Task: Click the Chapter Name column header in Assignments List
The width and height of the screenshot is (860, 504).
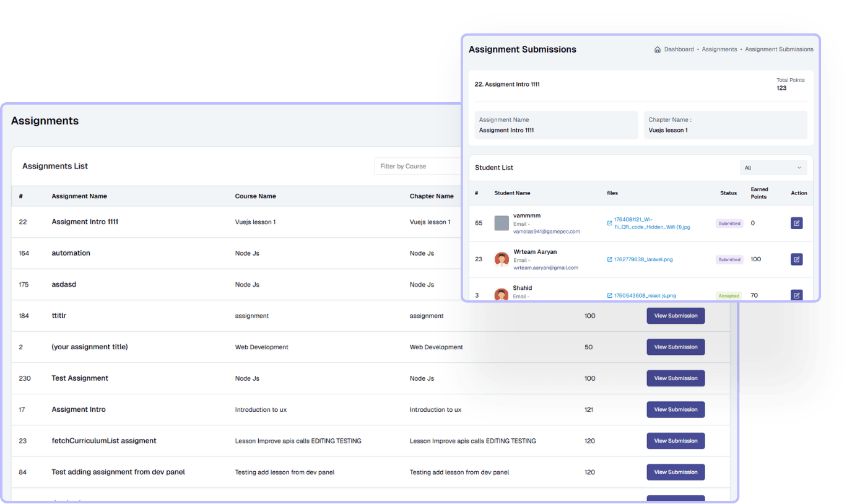Action: point(432,196)
